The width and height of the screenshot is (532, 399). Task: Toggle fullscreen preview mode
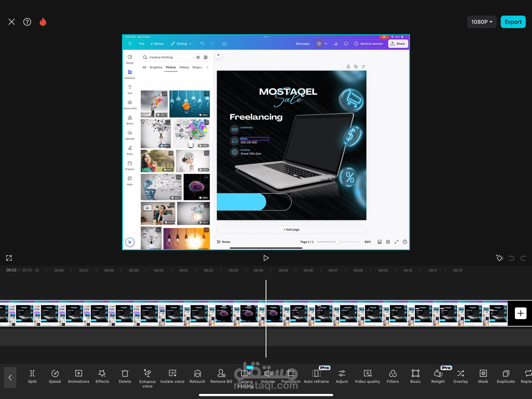coord(9,258)
